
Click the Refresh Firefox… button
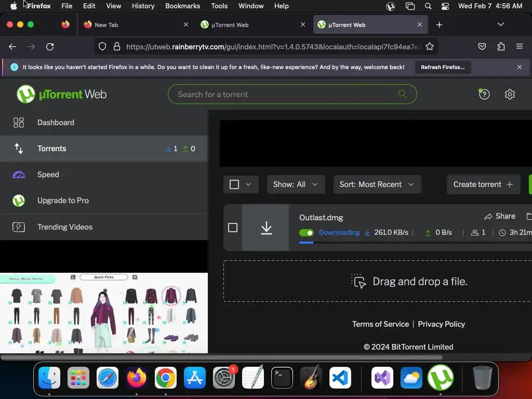pyautogui.click(x=443, y=67)
